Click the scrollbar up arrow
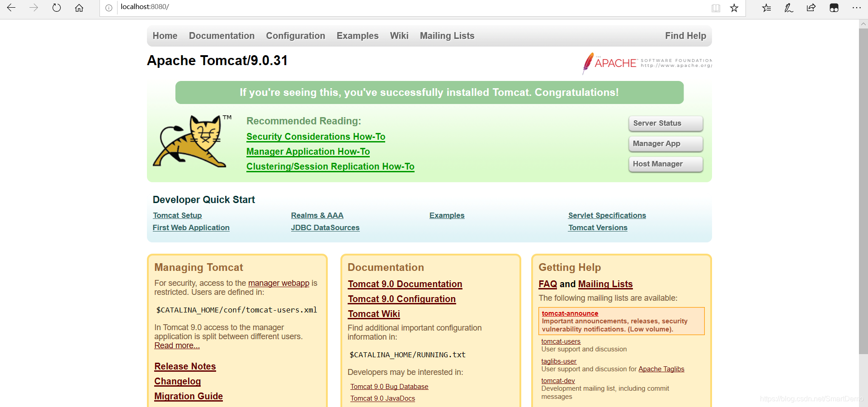Viewport: 868px width, 407px height. click(x=863, y=24)
